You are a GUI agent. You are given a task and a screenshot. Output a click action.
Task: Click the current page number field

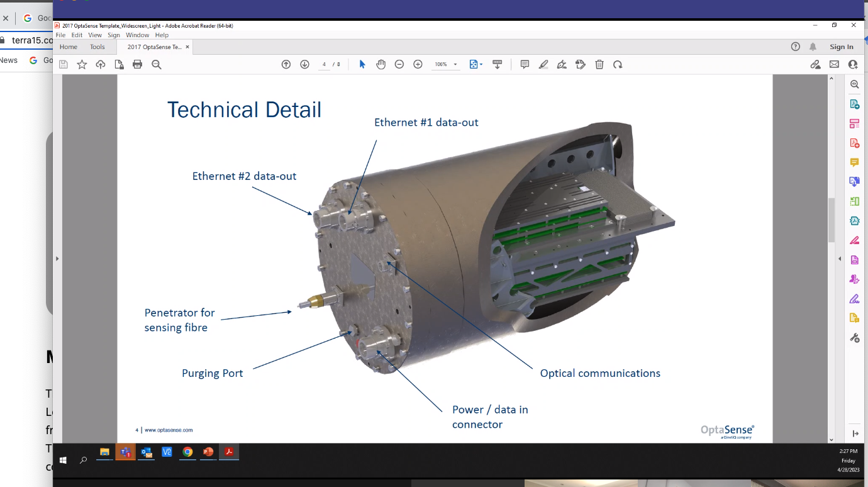[x=324, y=64]
